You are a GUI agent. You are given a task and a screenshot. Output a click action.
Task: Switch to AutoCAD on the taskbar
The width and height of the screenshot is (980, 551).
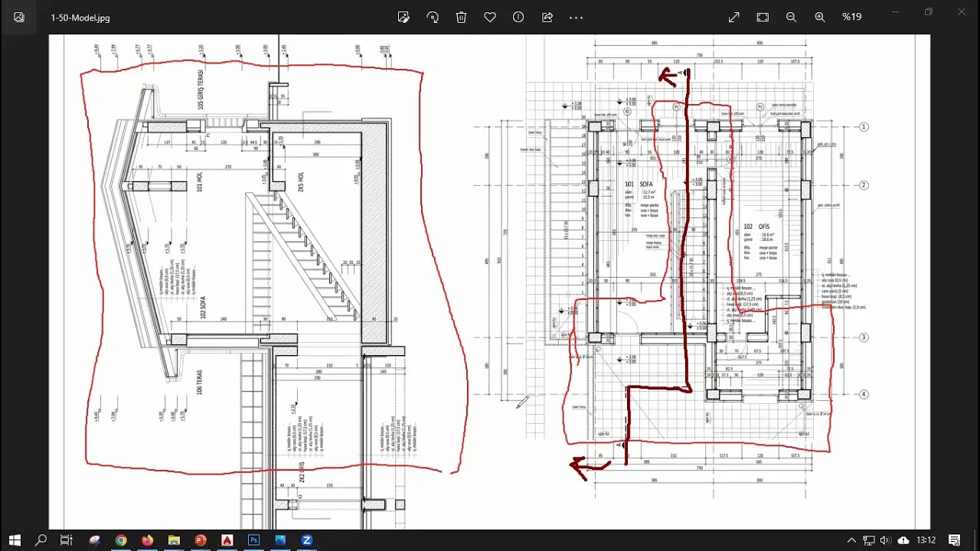click(x=227, y=540)
